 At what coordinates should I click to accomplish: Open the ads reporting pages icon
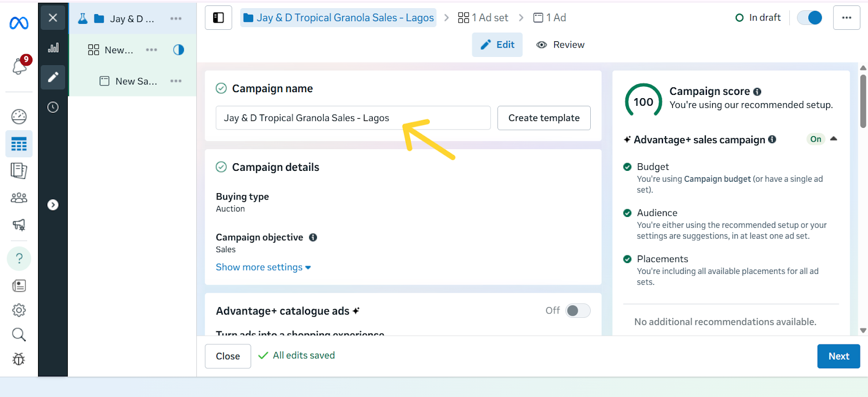tap(19, 171)
